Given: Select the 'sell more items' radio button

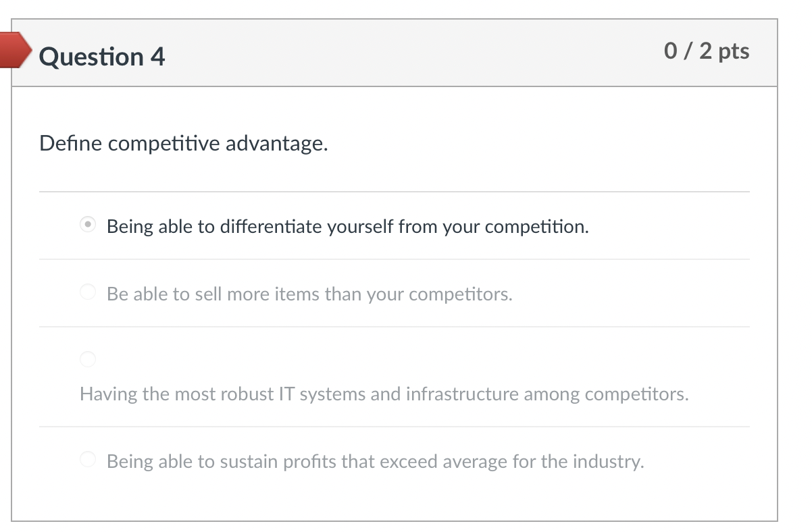Looking at the screenshot, I should click(87, 292).
